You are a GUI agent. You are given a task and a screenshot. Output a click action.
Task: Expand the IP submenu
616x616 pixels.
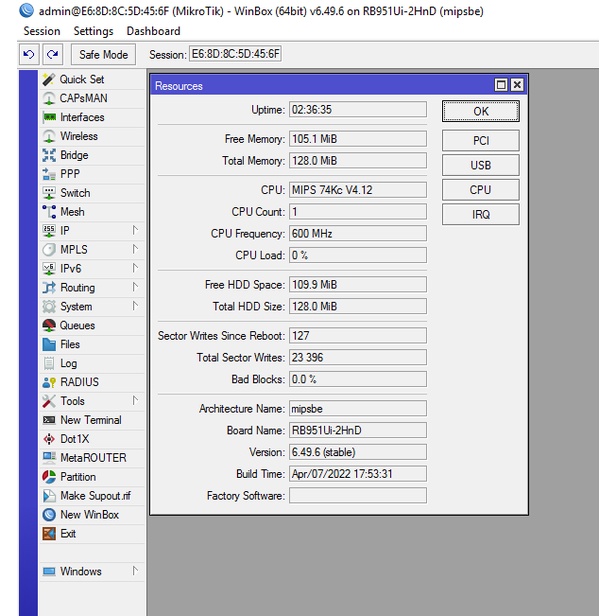pos(135,230)
